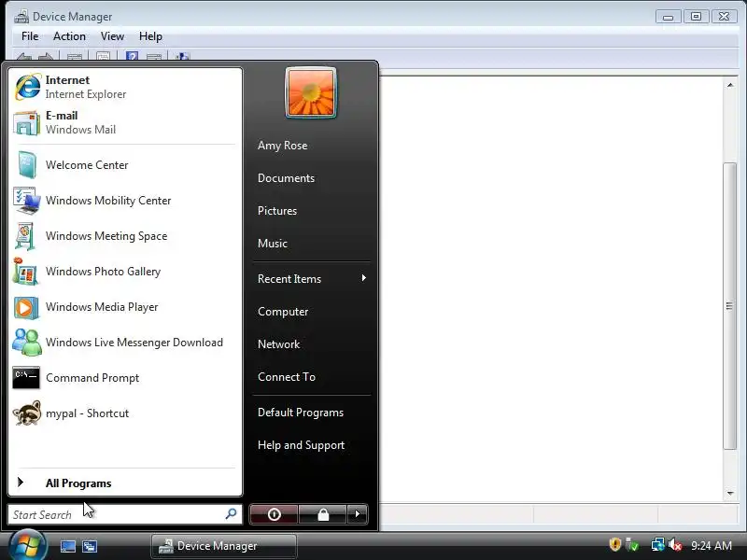Open Amy Rose personal folder
The image size is (747, 560).
click(283, 146)
